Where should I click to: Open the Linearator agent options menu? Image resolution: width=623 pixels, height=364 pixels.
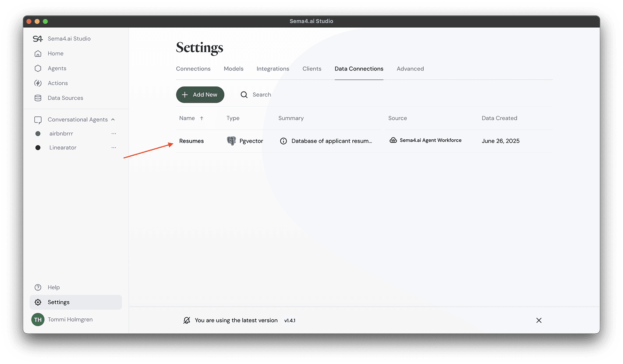[113, 147]
